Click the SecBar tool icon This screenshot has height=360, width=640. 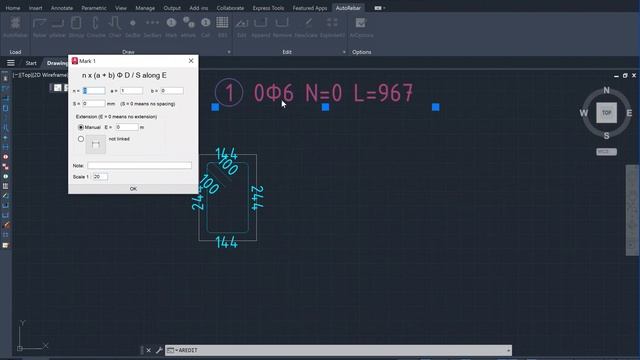click(133, 27)
